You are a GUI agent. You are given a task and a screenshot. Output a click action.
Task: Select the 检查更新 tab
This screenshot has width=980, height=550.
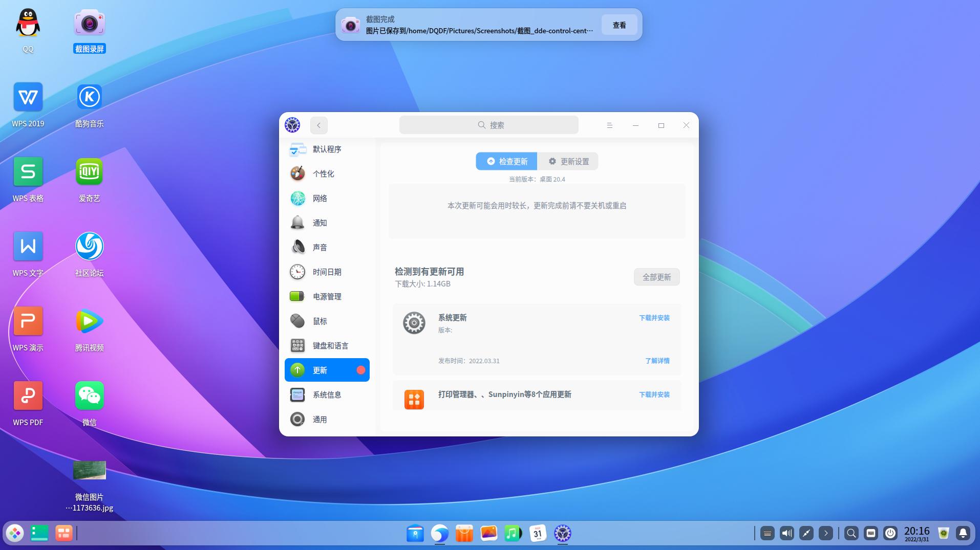(506, 161)
